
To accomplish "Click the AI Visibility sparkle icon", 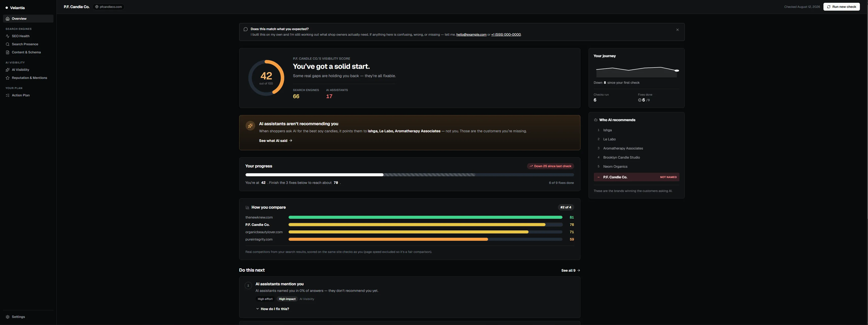I will click(x=7, y=70).
